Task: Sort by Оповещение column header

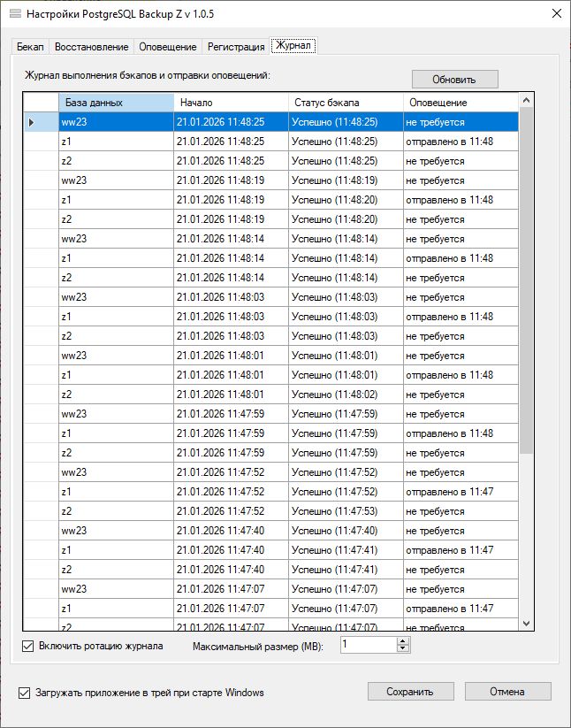Action: 461,103
